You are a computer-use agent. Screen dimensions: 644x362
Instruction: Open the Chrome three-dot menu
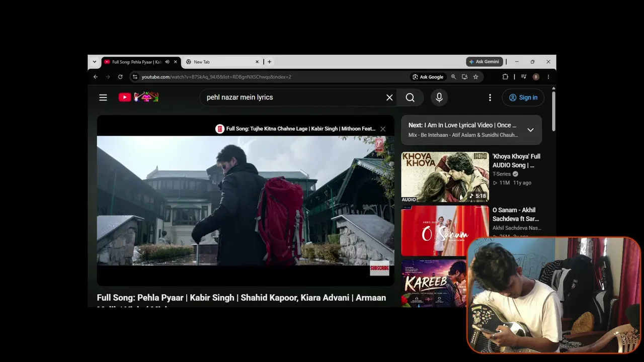(x=548, y=77)
